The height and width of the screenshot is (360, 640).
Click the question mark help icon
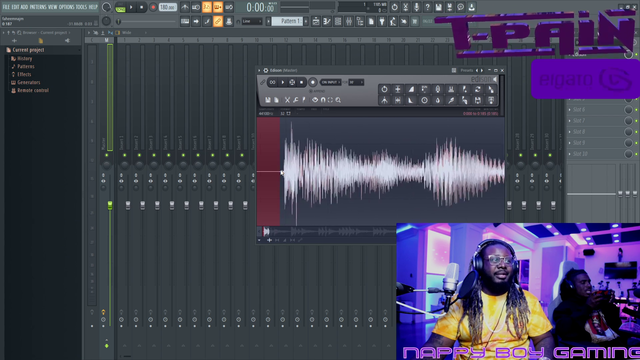coord(427,7)
